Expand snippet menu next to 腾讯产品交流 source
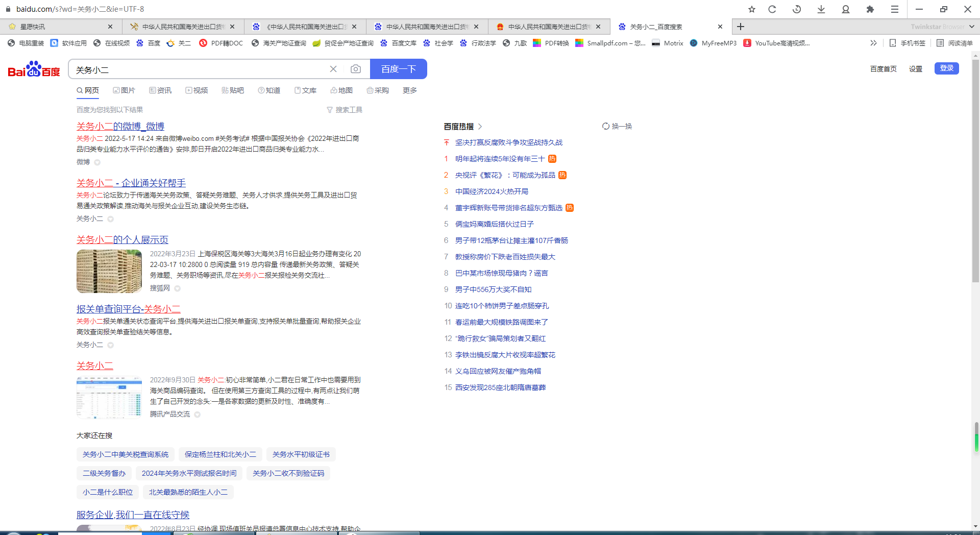The image size is (980, 535). [x=197, y=415]
